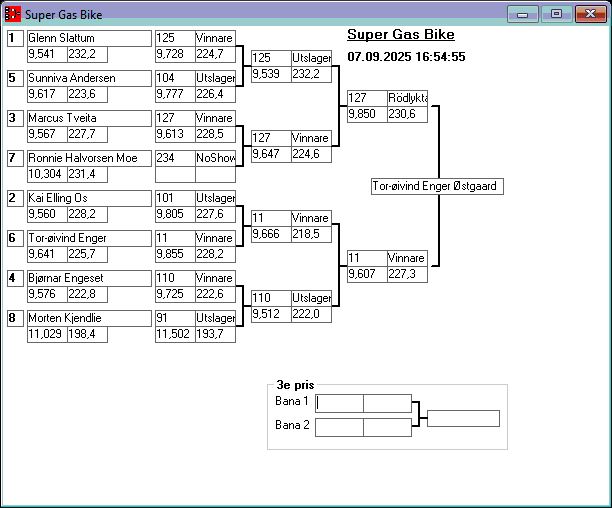
Task: Minimize the Super Gas Bike window
Action: click(x=523, y=14)
